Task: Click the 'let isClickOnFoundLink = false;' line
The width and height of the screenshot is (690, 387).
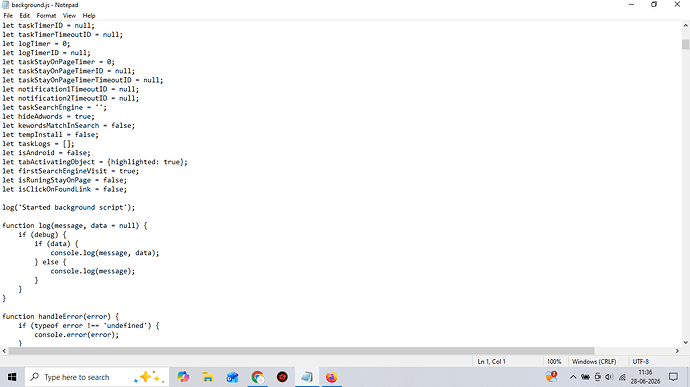Action: [x=64, y=189]
